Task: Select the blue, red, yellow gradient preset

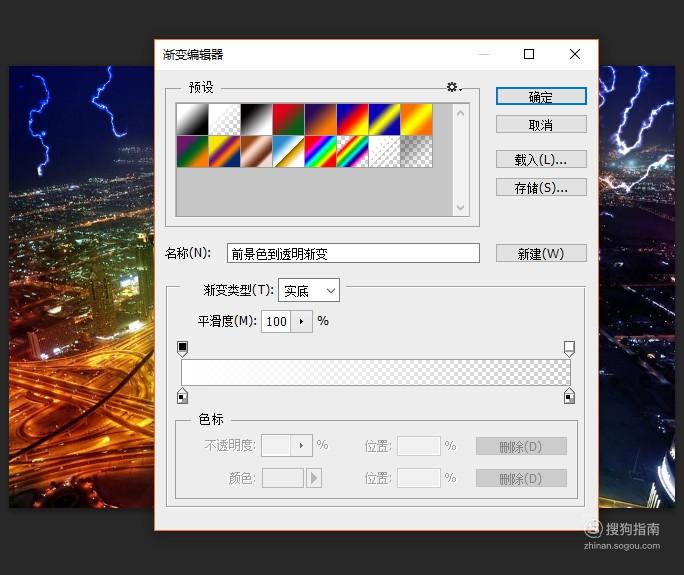Action: tap(352, 119)
